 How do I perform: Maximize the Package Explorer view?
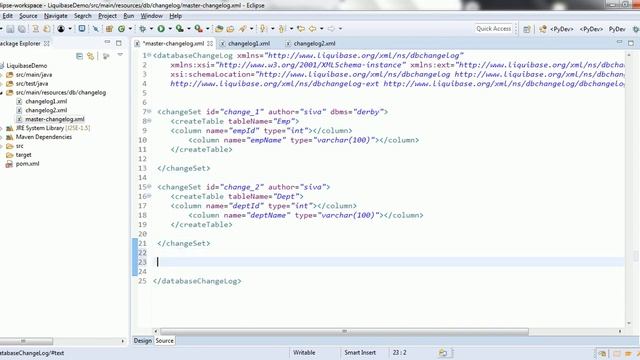(x=119, y=43)
